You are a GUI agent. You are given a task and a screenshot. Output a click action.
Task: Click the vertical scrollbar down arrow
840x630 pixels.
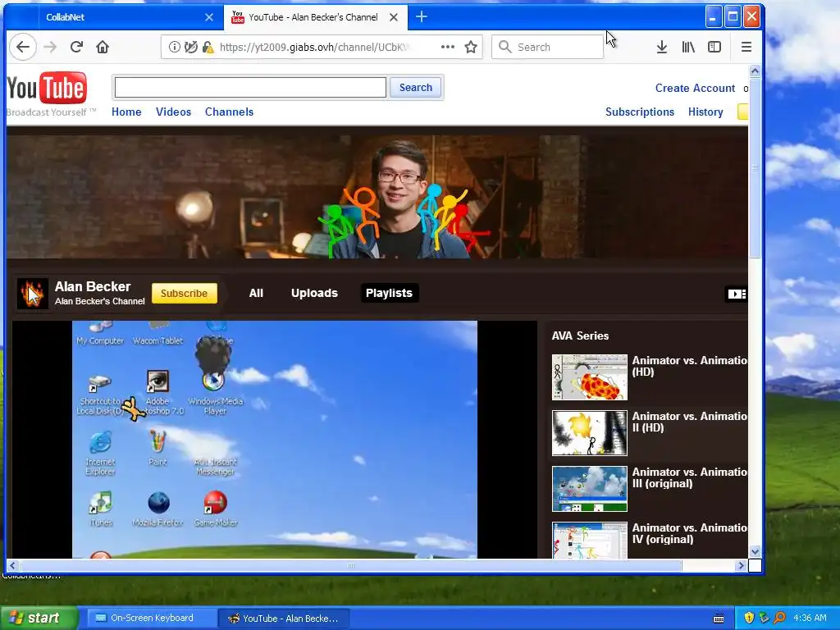click(755, 551)
